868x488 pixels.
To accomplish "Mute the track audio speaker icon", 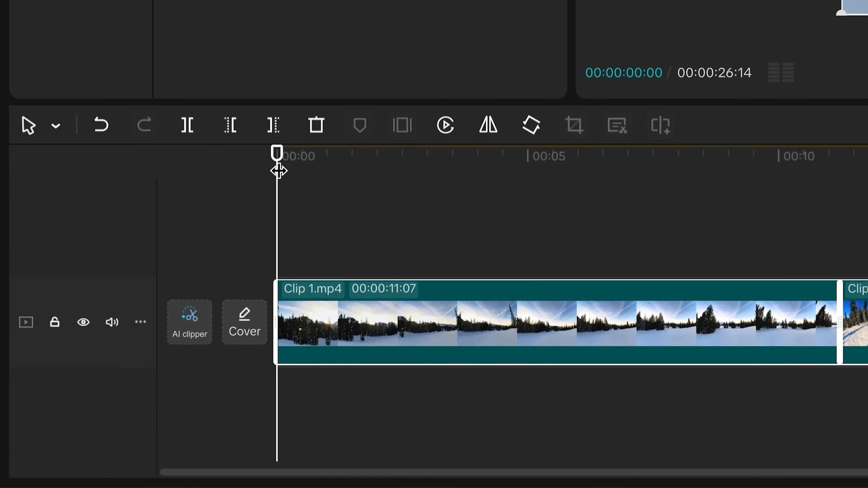I will pos(112,322).
